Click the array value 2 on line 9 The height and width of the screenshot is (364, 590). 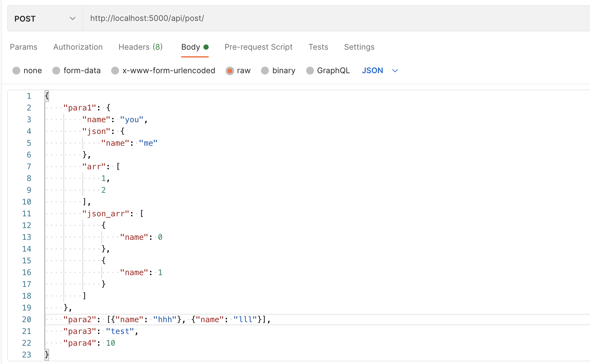103,190
